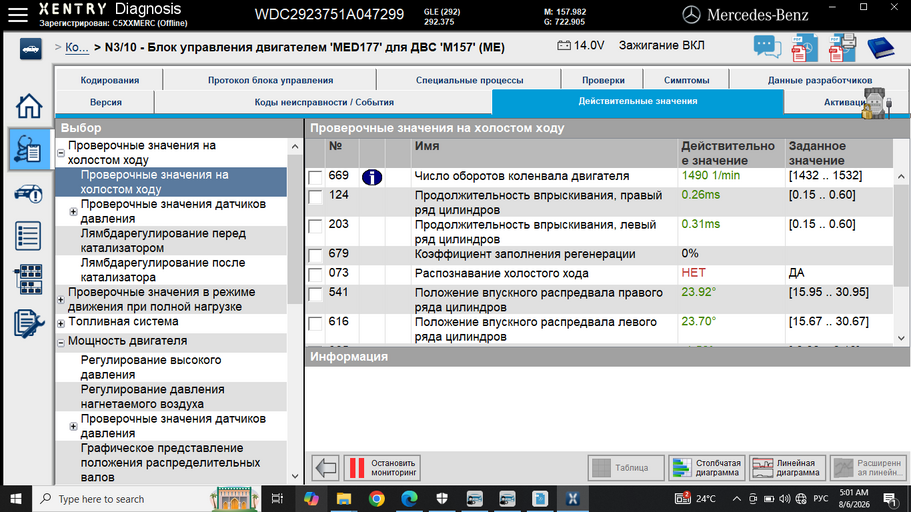Open 'Коды неисправности / События' tab
911x512 pixels.
(324, 102)
